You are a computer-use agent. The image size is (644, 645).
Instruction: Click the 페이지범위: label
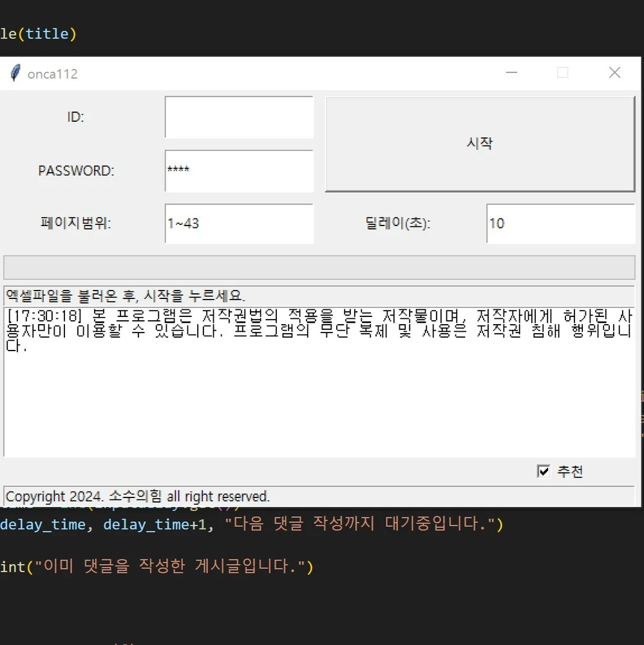pyautogui.click(x=75, y=224)
